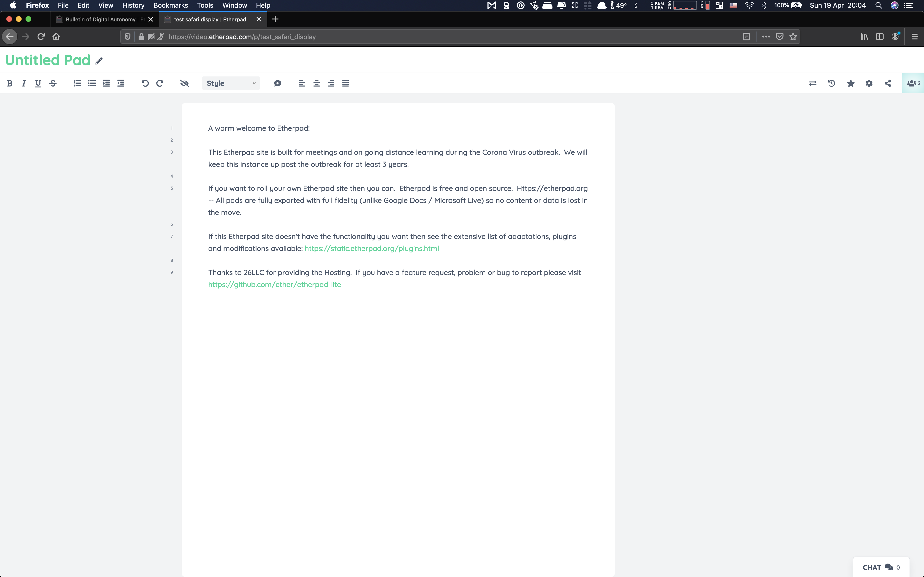Open the Style dropdown

point(231,83)
